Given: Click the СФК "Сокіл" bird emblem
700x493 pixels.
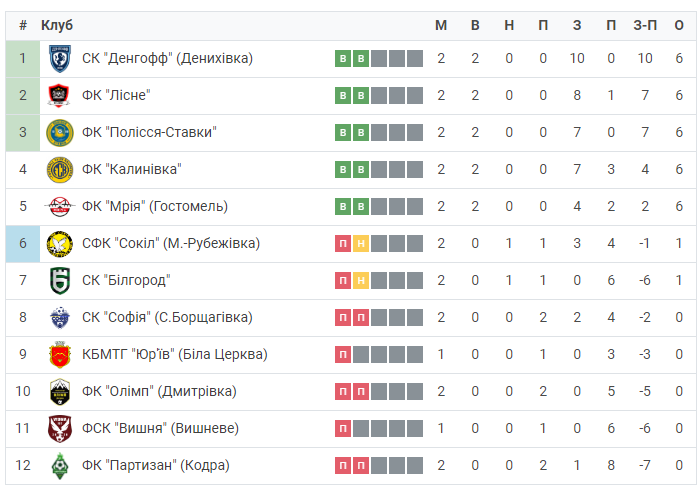Looking at the screenshot, I should 60,244.
